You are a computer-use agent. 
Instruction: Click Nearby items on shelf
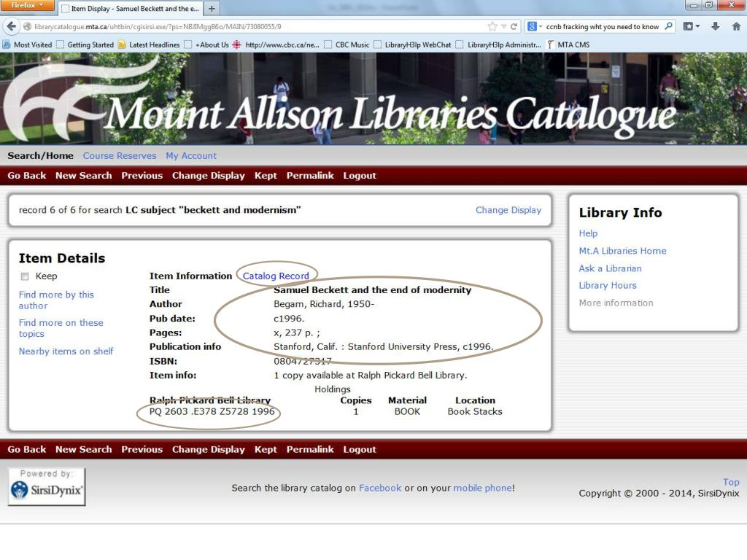coord(66,351)
